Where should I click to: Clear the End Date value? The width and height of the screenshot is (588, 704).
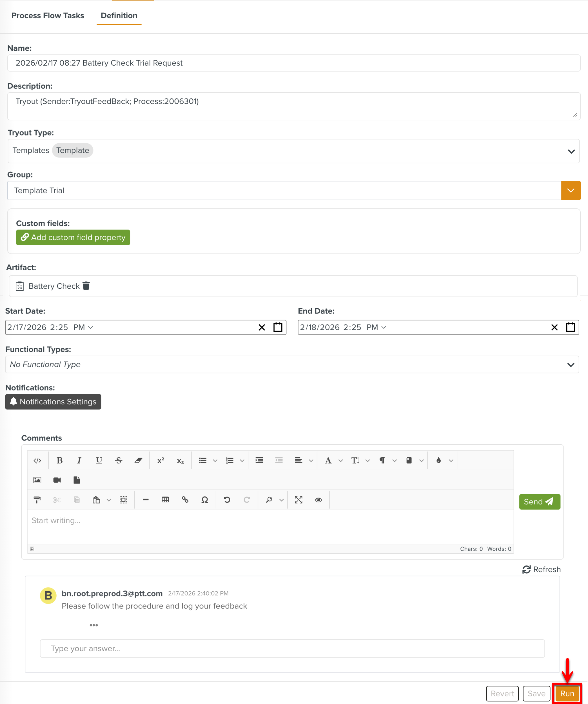tap(554, 327)
